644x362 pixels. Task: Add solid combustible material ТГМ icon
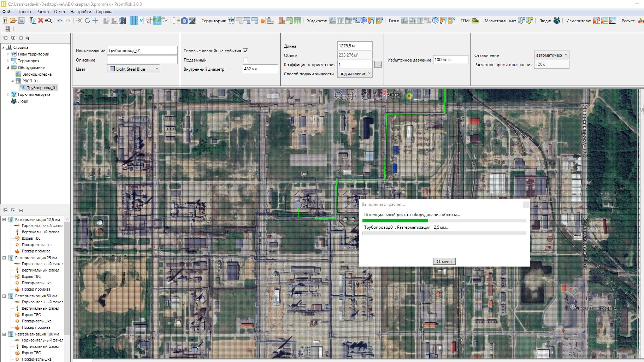(x=475, y=21)
